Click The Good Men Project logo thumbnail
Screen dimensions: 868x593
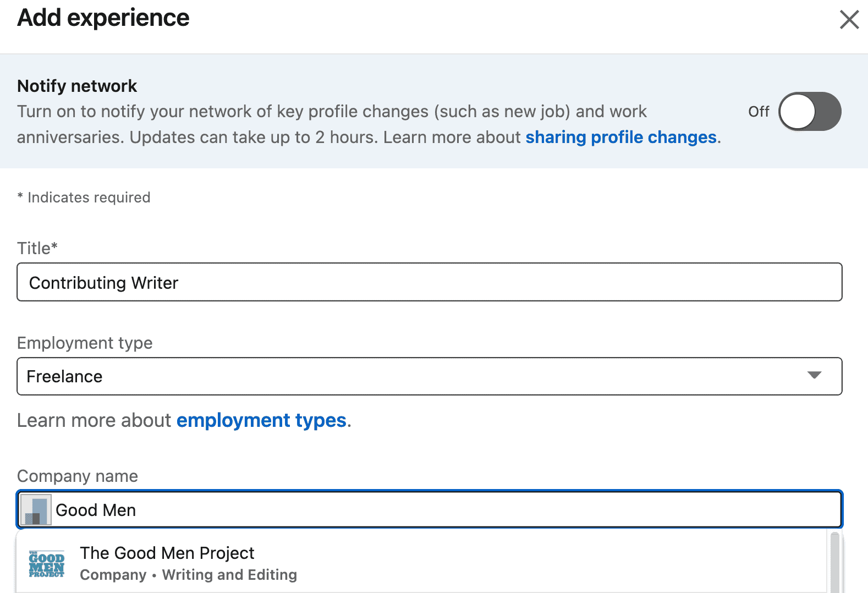click(47, 564)
